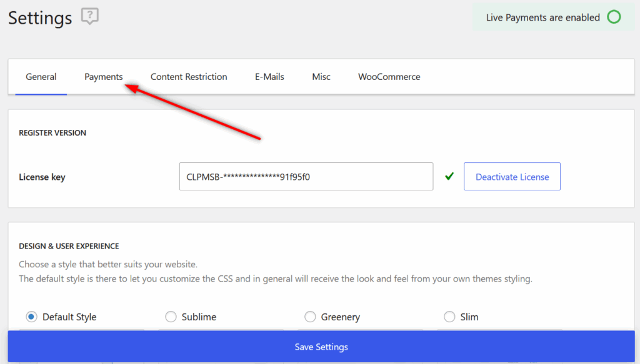The image size is (640, 364).
Task: Choose the Sublime style option
Action: [171, 317]
